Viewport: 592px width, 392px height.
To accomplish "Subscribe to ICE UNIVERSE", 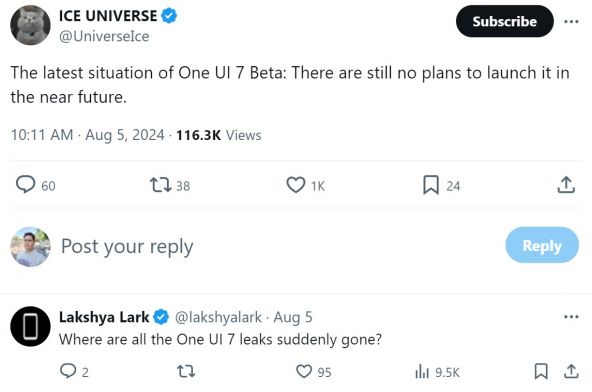I will point(504,21).
